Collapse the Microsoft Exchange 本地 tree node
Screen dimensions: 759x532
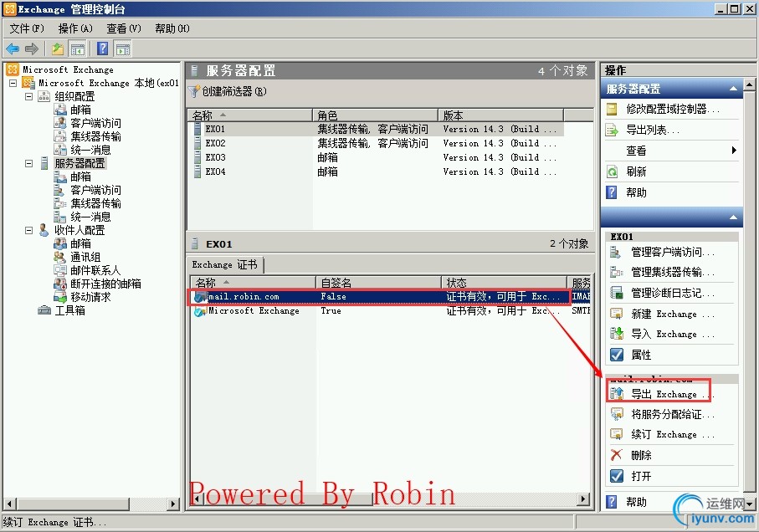(x=13, y=83)
